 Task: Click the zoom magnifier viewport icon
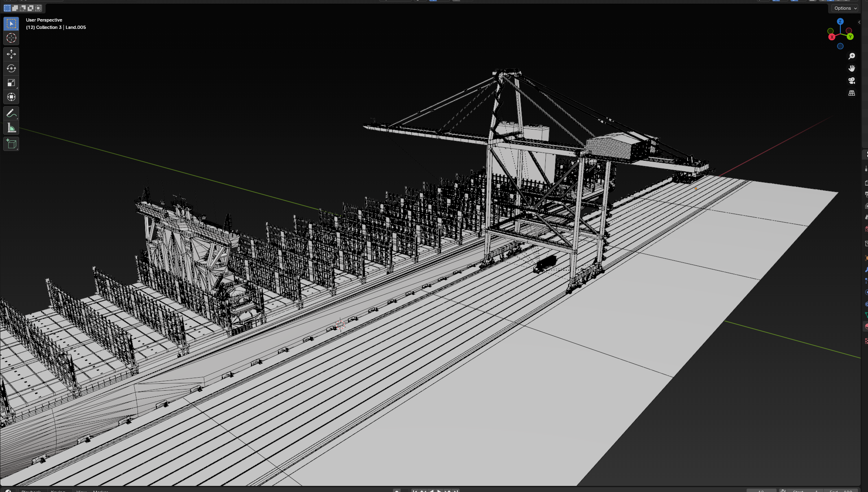pyautogui.click(x=851, y=56)
